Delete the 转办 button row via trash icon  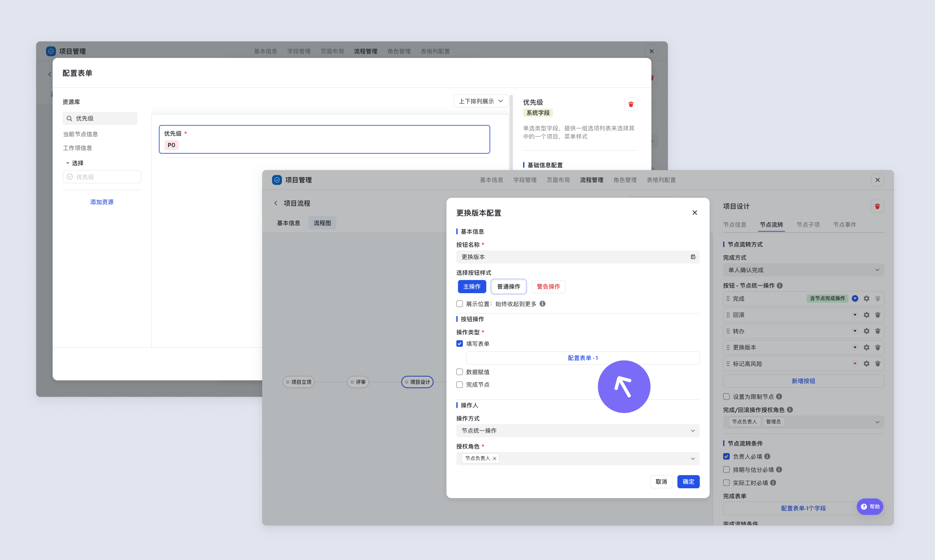(878, 331)
